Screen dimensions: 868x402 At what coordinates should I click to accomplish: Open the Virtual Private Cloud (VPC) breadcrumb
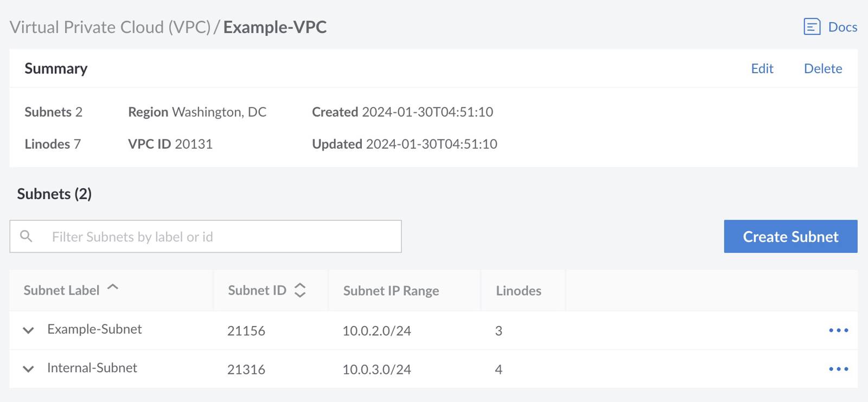coord(110,27)
